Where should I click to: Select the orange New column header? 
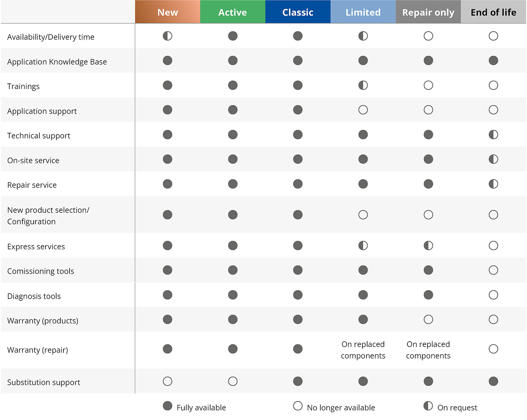(x=167, y=12)
